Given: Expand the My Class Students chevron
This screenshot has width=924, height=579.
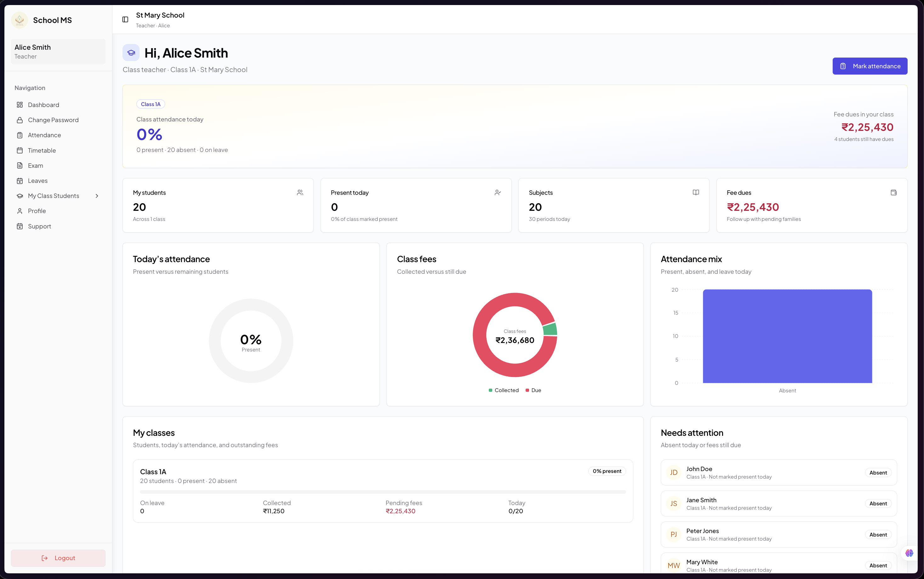Looking at the screenshot, I should 97,196.
